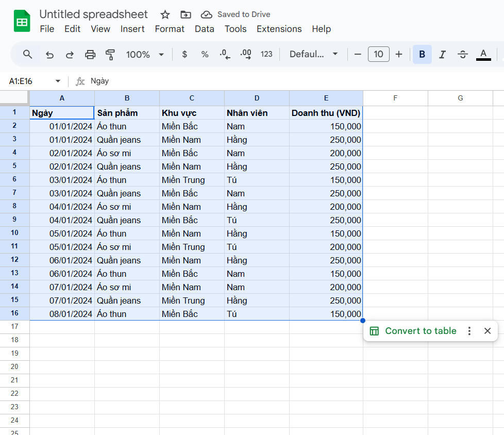Click the 08/01/2024 date cell
Image resolution: width=504 pixels, height=435 pixels.
62,314
